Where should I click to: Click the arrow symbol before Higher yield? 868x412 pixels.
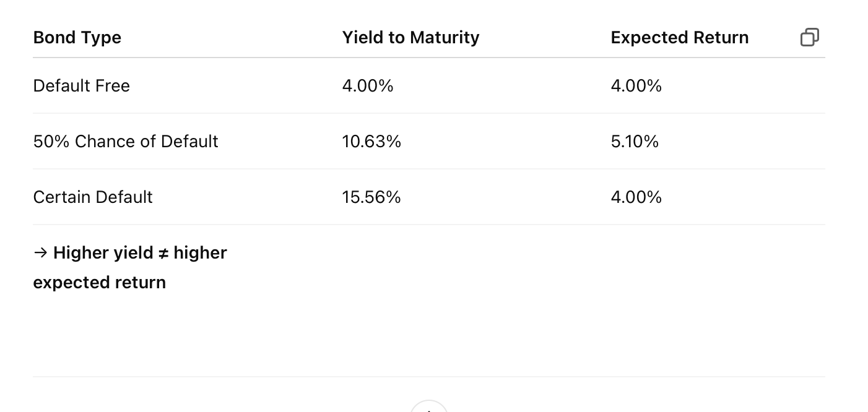[40, 252]
